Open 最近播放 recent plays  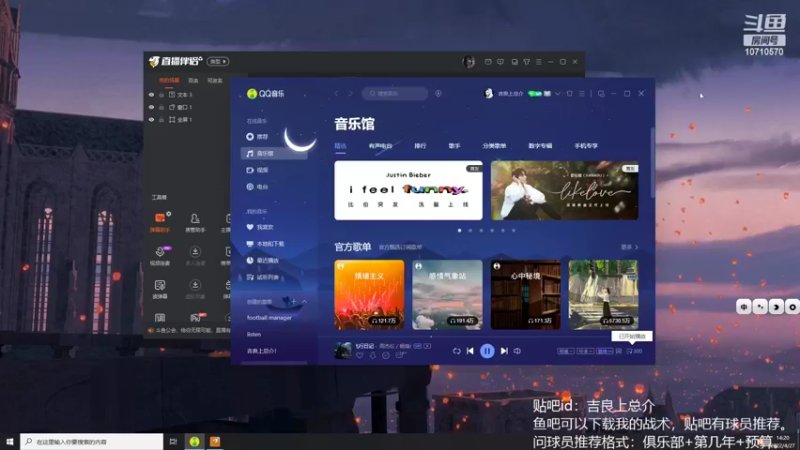point(274,260)
